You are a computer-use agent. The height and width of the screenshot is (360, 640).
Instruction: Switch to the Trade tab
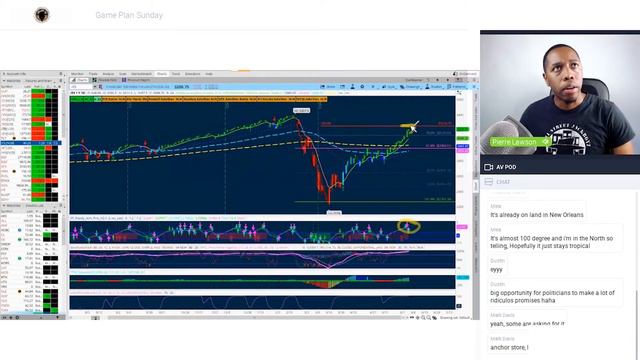point(93,74)
